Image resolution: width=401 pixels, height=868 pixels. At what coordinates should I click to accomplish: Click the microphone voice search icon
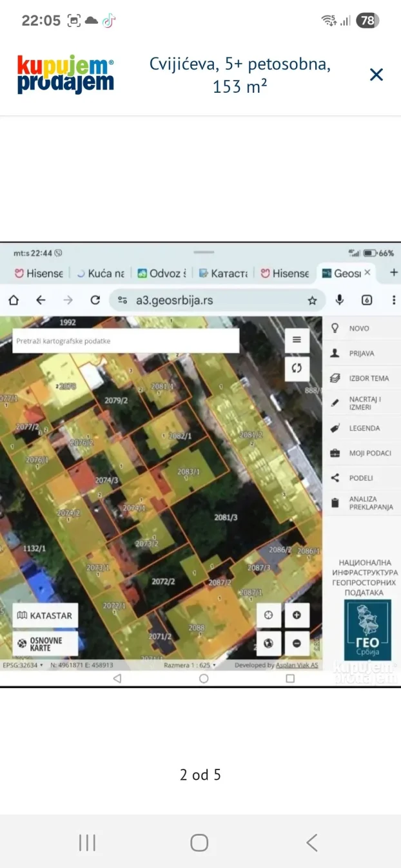[x=340, y=300]
